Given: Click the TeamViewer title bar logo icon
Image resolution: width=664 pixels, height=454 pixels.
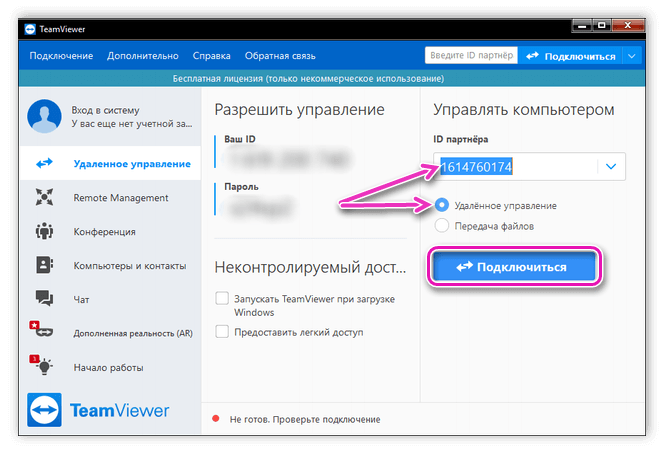Looking at the screenshot, I should coord(30,29).
